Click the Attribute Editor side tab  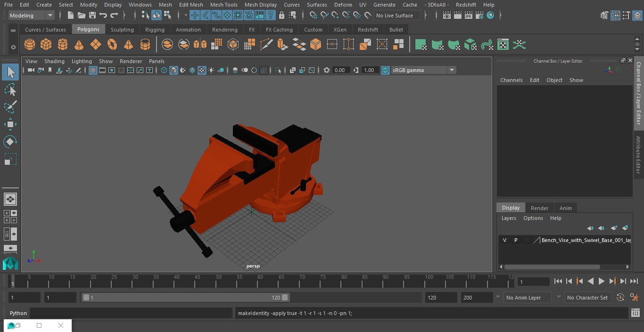(638, 155)
